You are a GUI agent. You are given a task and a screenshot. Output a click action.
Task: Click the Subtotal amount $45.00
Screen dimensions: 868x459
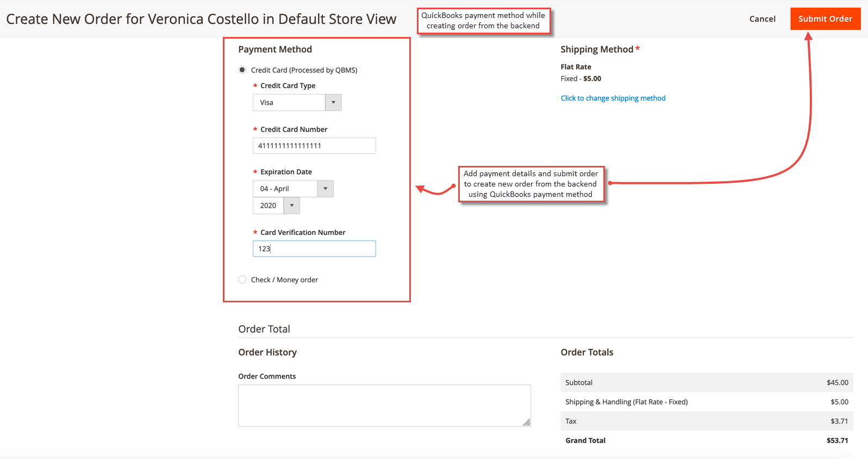[837, 382]
